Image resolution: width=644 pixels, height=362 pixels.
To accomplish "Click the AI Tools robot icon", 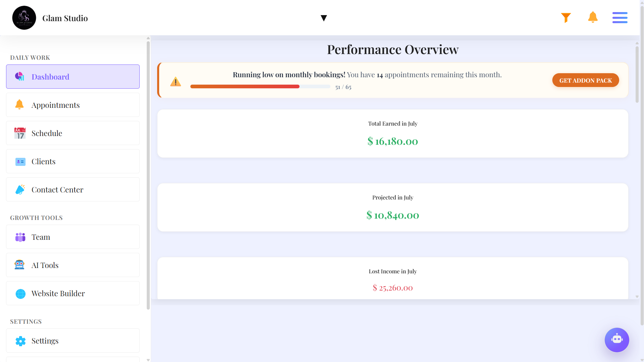I will pos(19,265).
